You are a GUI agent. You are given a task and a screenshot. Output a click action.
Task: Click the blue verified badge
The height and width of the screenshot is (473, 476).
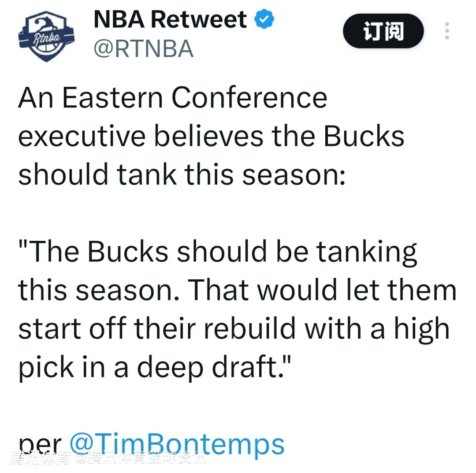[x=264, y=20]
